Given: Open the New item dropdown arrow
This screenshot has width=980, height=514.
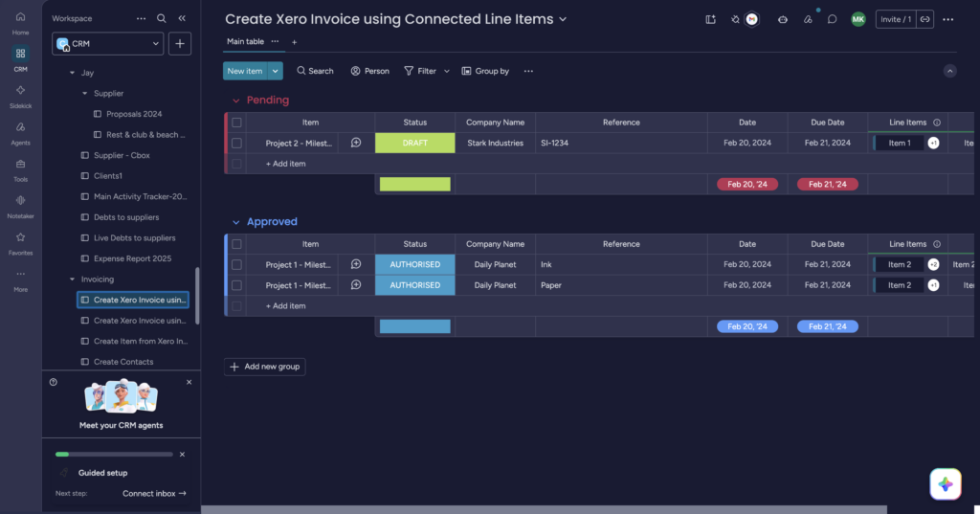Looking at the screenshot, I should 275,71.
